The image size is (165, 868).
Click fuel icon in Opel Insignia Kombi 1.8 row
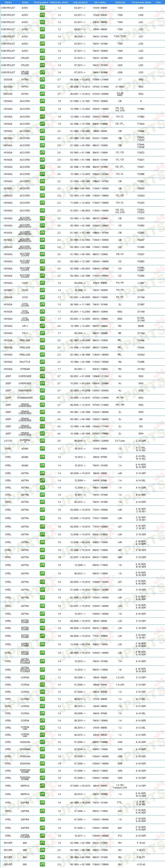coord(42,778)
